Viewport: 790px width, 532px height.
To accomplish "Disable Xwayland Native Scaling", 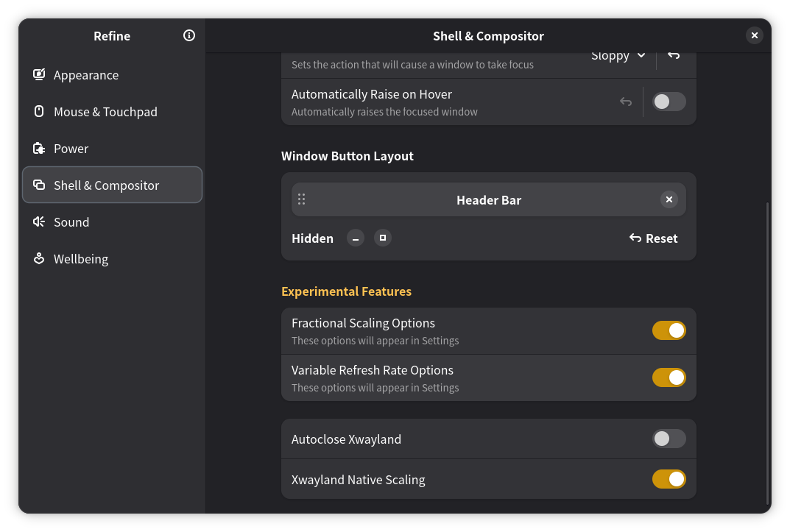I will pyautogui.click(x=669, y=479).
